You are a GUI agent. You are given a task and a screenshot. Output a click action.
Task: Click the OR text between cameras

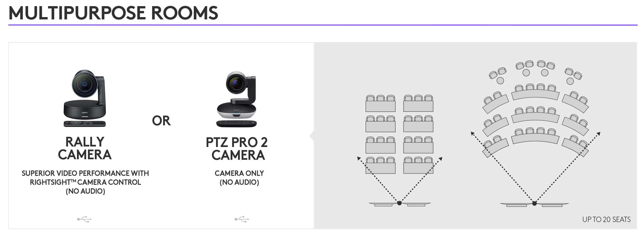161,121
